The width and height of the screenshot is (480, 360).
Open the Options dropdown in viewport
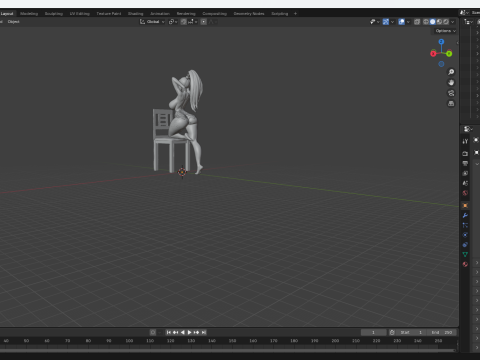(445, 31)
